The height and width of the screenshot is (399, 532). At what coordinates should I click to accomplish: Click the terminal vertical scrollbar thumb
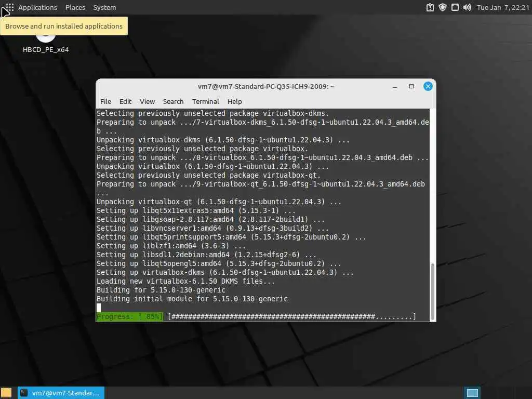(433, 292)
